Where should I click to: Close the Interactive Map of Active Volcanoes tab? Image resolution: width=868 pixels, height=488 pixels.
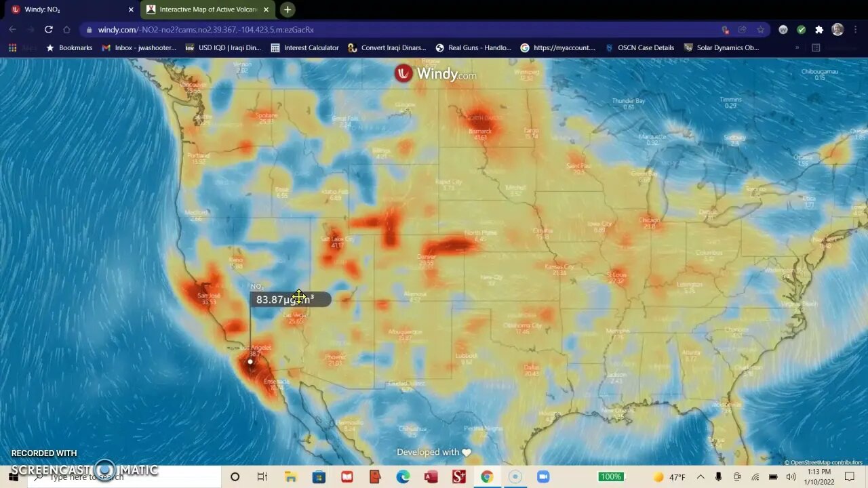267,9
